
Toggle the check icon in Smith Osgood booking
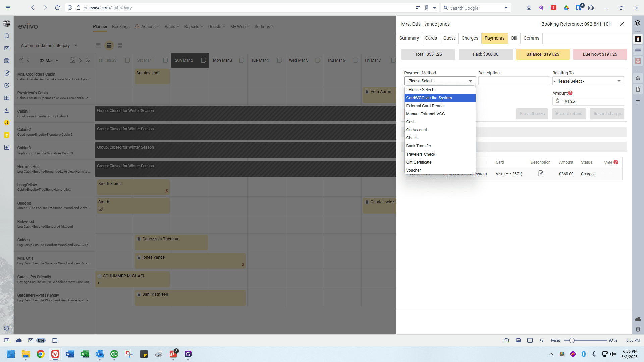101,209
